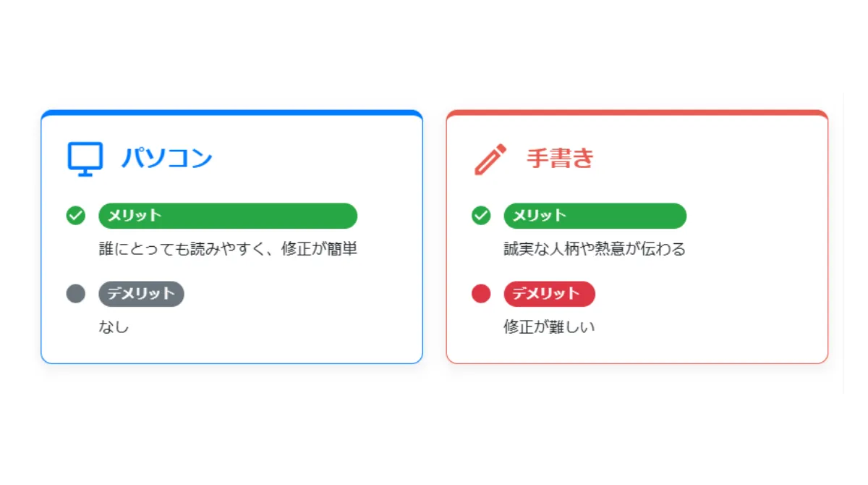Click the なし text under デメリット
Screen dimensions: 868x485
114,327
